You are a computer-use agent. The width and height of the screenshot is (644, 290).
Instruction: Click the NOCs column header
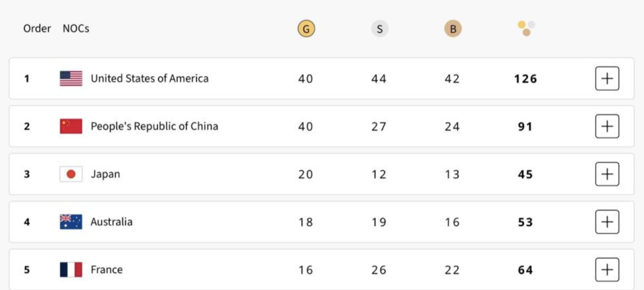point(76,28)
